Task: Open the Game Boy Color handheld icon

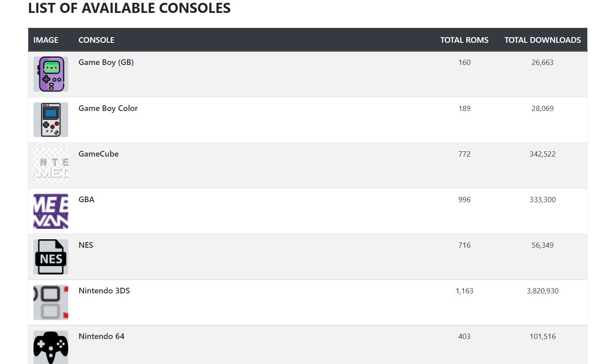Action: pos(51,120)
